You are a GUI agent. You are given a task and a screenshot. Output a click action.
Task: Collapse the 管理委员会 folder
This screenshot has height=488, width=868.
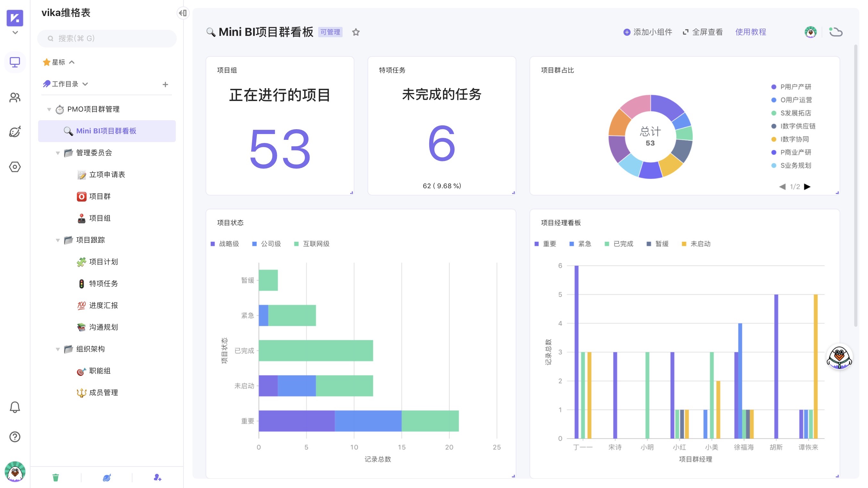coord(58,153)
